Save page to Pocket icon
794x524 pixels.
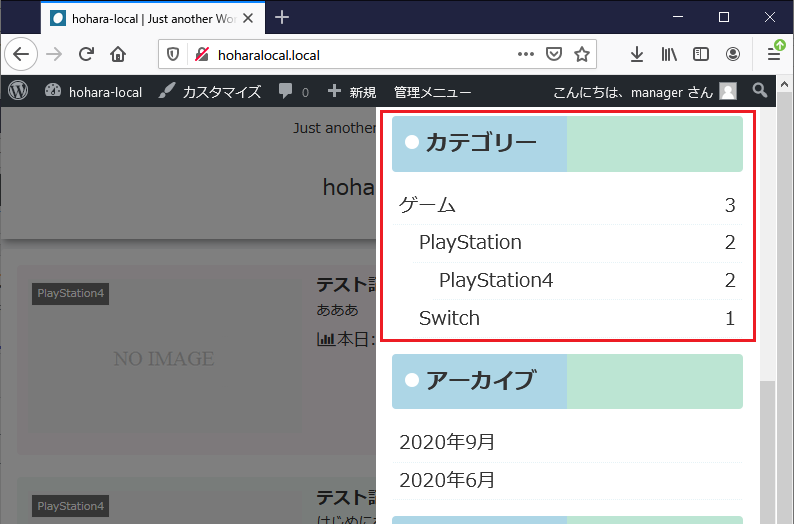pyautogui.click(x=554, y=55)
